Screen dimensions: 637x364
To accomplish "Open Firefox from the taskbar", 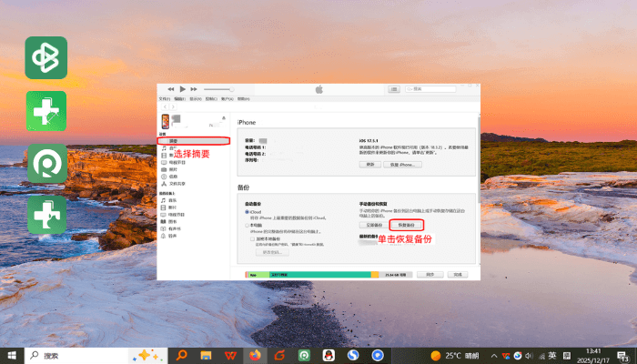I will [255, 356].
